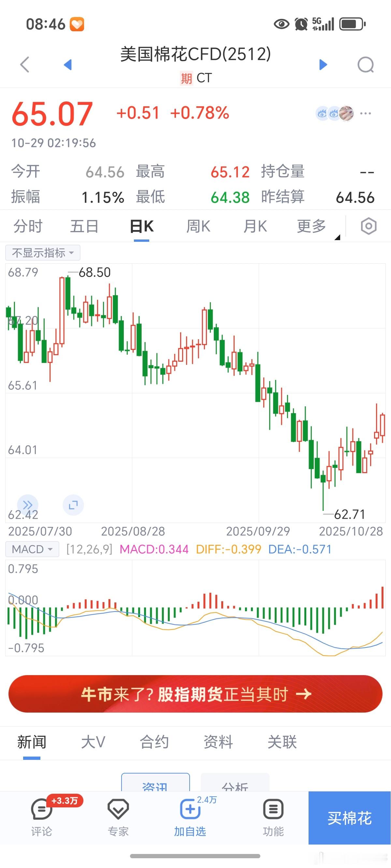Open the 大V tab

pos(94,742)
